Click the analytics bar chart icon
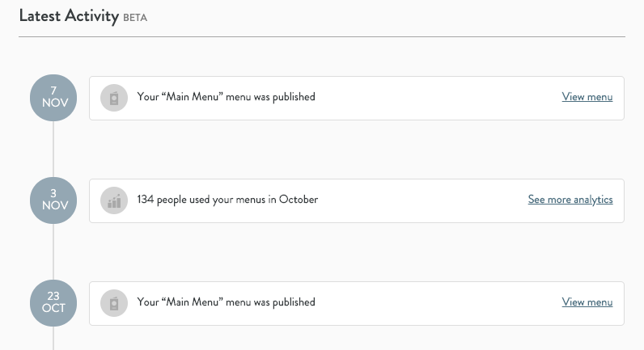The height and width of the screenshot is (350, 644). tap(114, 200)
